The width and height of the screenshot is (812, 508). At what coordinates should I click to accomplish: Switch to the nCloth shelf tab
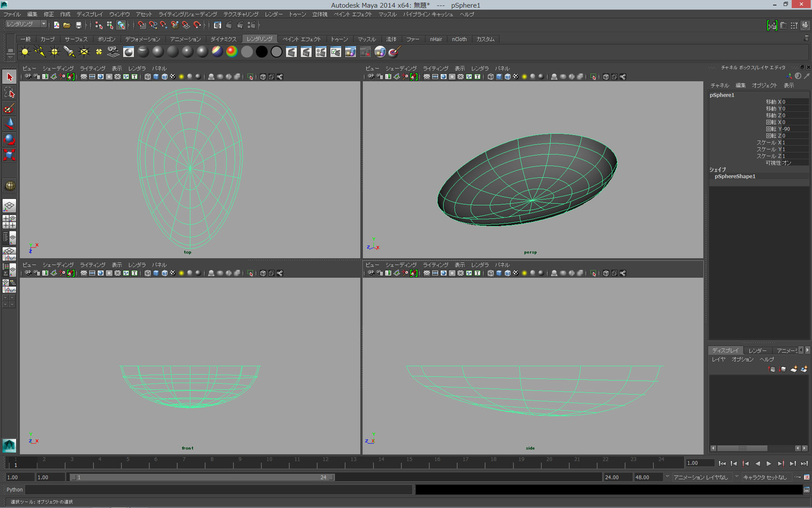459,39
